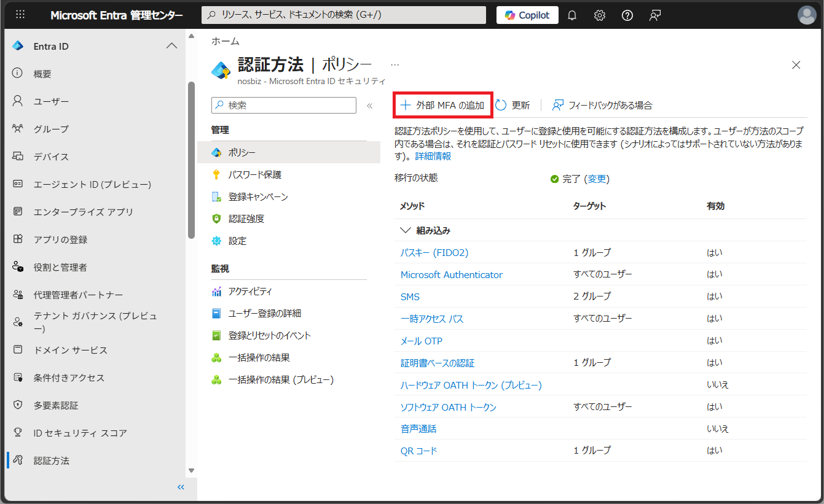Open the account avatar menu
This screenshot has height=504, width=824.
pos(807,15)
